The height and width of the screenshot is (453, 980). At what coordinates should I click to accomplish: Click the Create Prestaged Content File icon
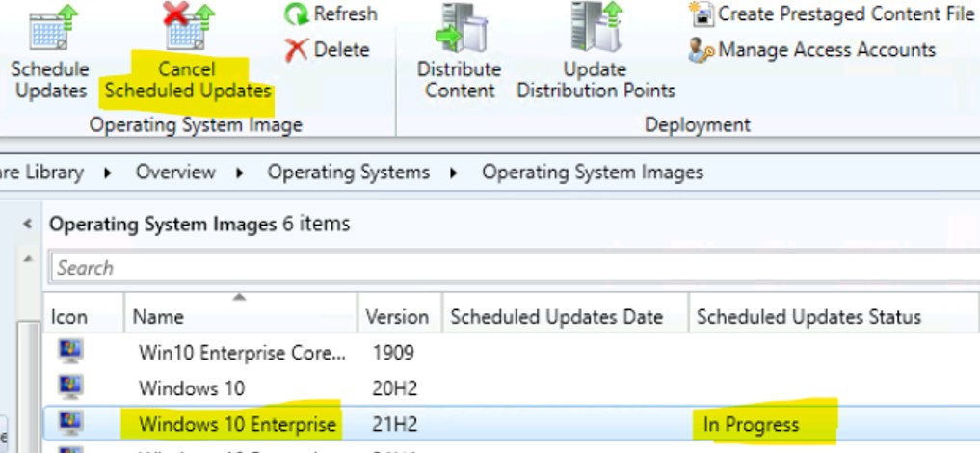702,13
